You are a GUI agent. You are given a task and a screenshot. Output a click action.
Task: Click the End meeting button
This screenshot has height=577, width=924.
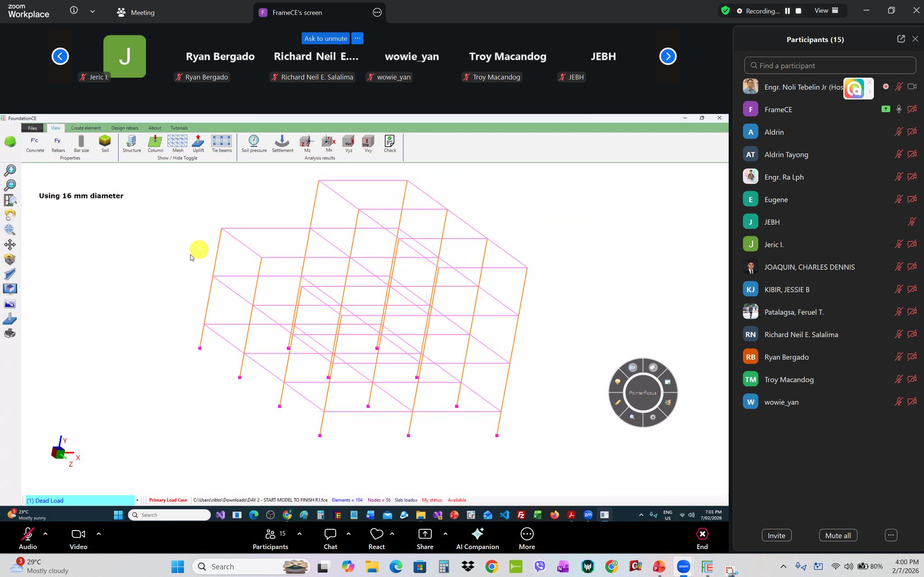click(x=702, y=539)
